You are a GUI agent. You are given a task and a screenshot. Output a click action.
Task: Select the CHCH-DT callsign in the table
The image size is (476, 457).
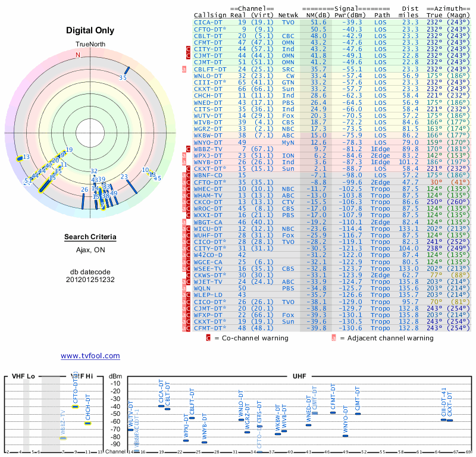tap(208, 96)
